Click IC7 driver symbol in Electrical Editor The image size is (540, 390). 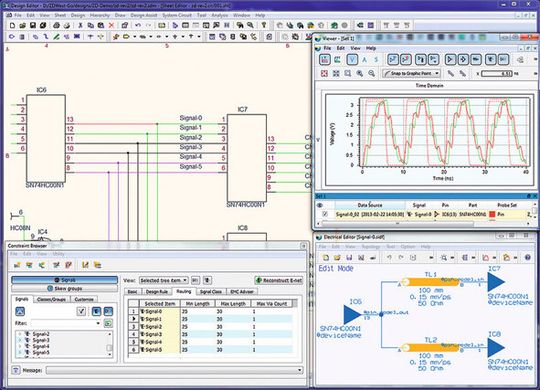click(496, 282)
